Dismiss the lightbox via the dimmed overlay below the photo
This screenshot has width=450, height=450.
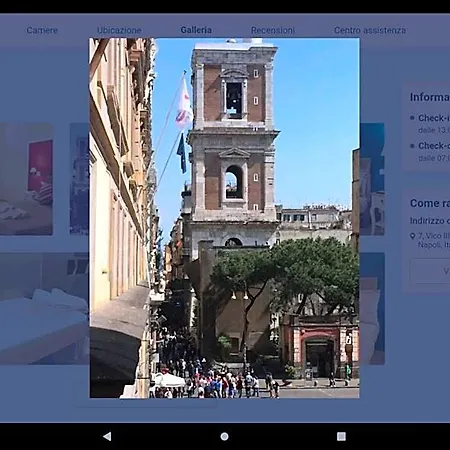[224, 410]
